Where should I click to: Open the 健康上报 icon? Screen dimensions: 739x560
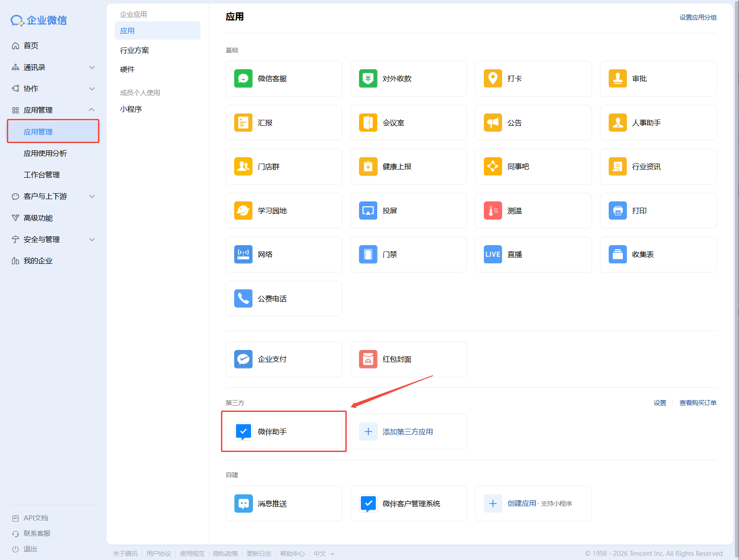click(x=368, y=166)
